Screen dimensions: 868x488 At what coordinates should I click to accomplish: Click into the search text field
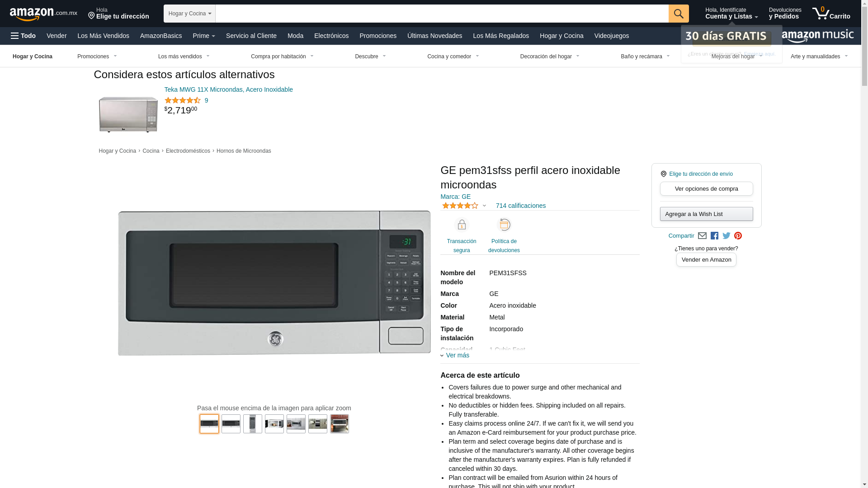click(442, 14)
